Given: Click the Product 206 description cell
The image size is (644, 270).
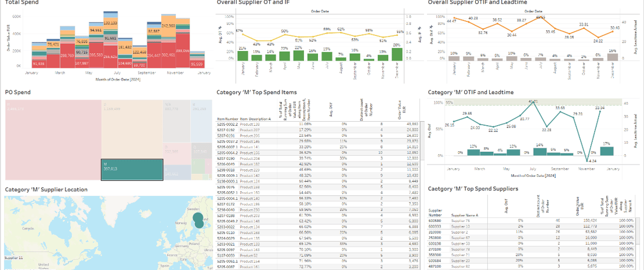Looking at the screenshot, I should [249, 135].
